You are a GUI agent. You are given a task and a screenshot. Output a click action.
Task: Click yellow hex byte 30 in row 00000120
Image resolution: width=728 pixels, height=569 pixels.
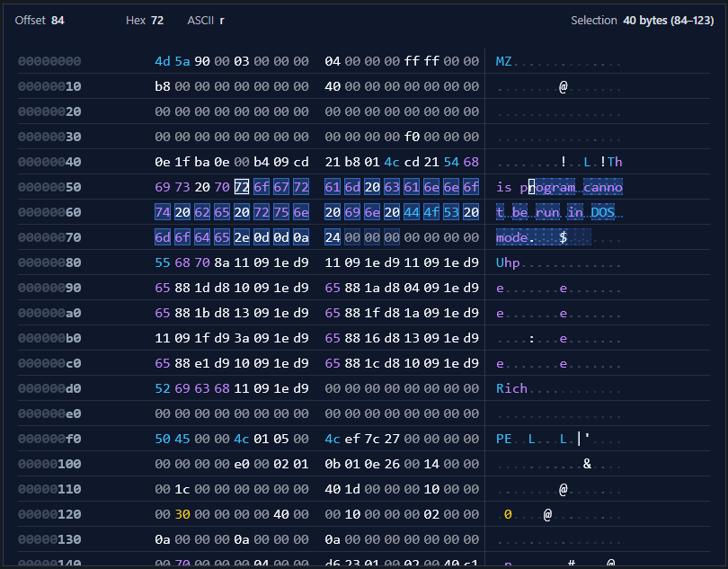182,514
